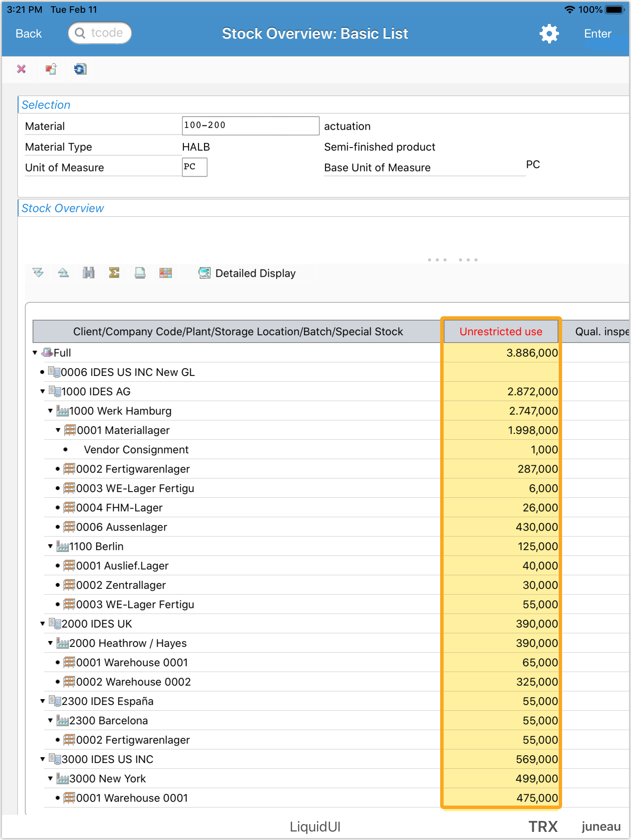Open Detailed Display
Screen dimensions: 631x840
[247, 273]
